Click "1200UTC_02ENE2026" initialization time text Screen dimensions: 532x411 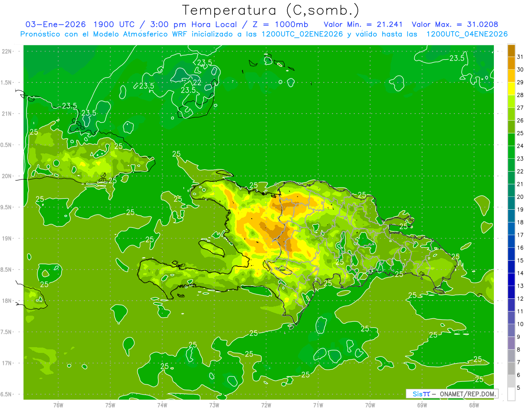point(302,34)
